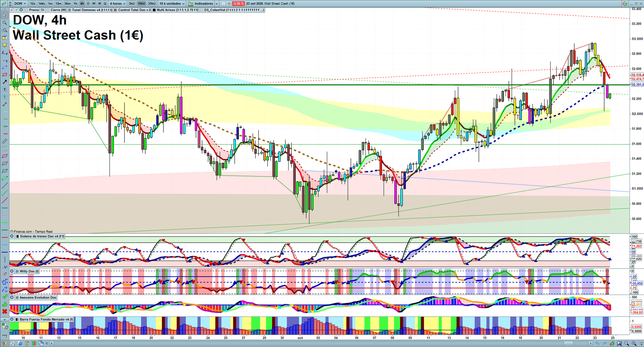Click the 144s timeframe button

tap(41, 4)
